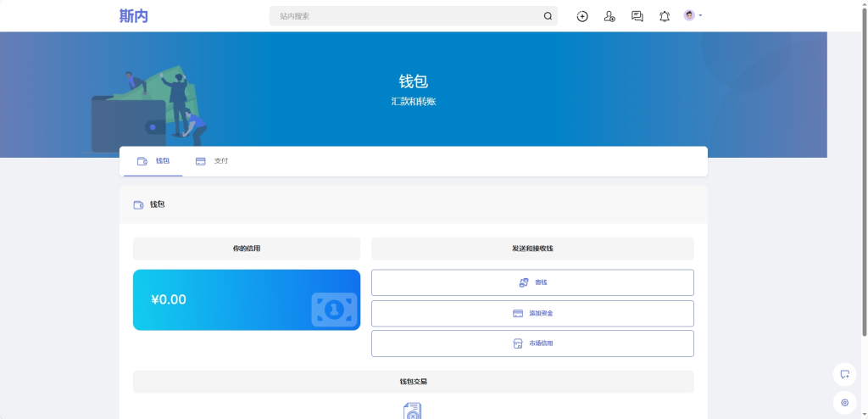
Task: Click the 添加资金 add funds button
Action: (532, 313)
